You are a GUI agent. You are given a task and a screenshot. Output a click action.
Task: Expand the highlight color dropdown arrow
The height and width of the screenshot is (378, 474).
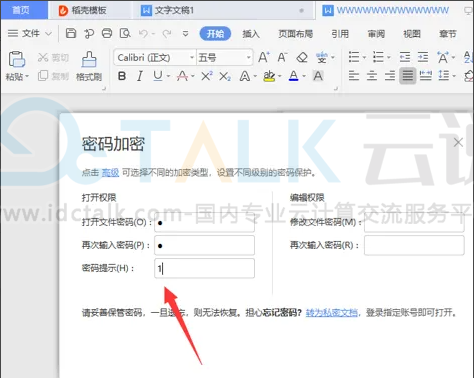click(x=279, y=76)
